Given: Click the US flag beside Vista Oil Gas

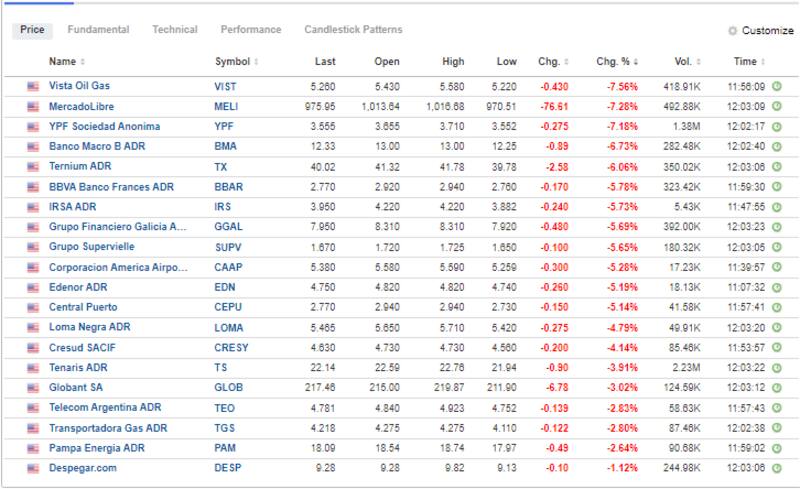Looking at the screenshot, I should click(x=32, y=86).
